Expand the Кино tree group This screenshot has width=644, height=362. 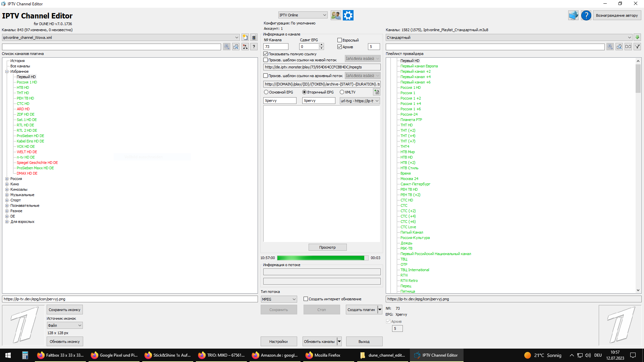tap(7, 184)
